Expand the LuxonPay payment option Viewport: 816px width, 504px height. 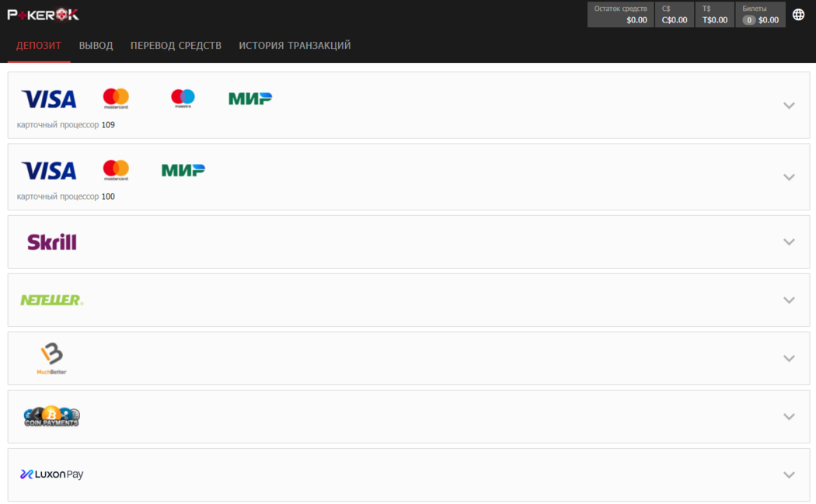point(789,474)
